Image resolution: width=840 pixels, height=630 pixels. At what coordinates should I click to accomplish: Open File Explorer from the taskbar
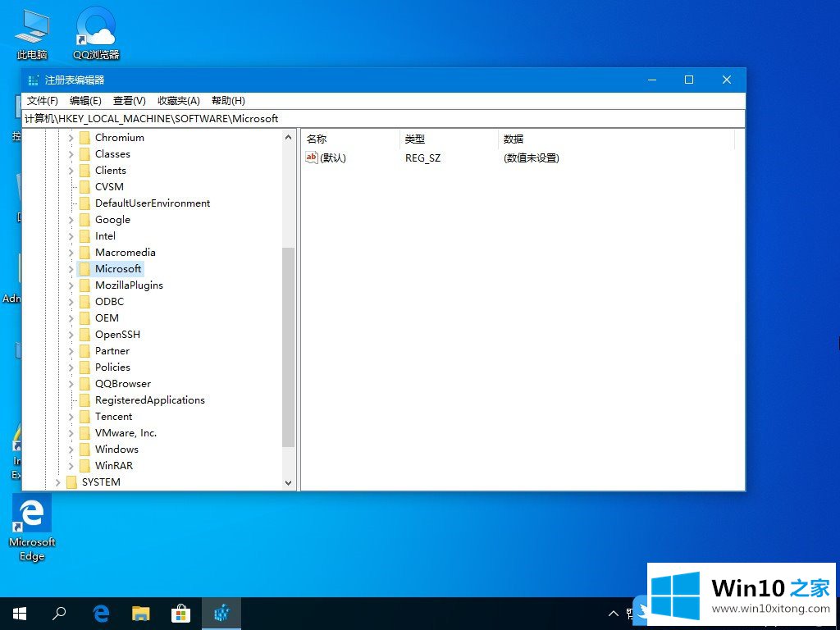pos(141,614)
